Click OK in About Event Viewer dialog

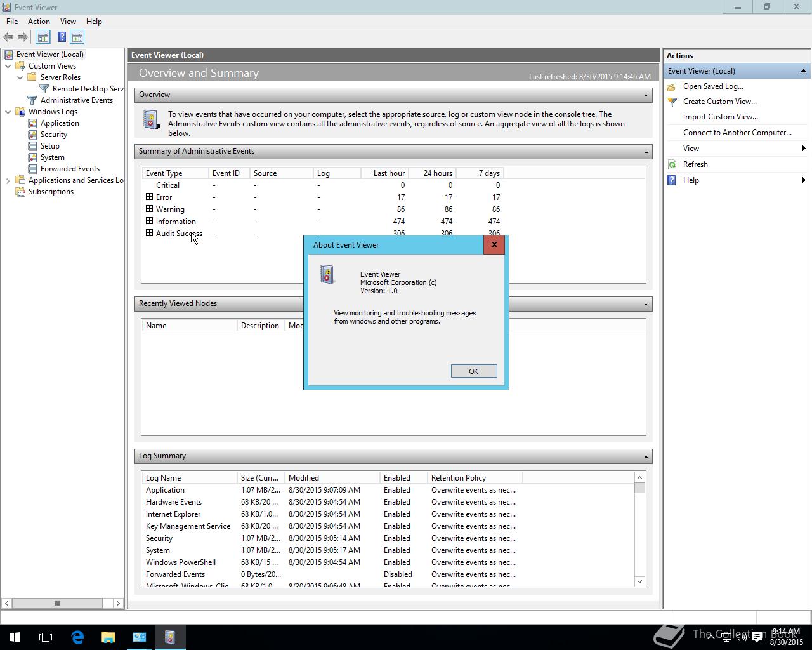(474, 371)
